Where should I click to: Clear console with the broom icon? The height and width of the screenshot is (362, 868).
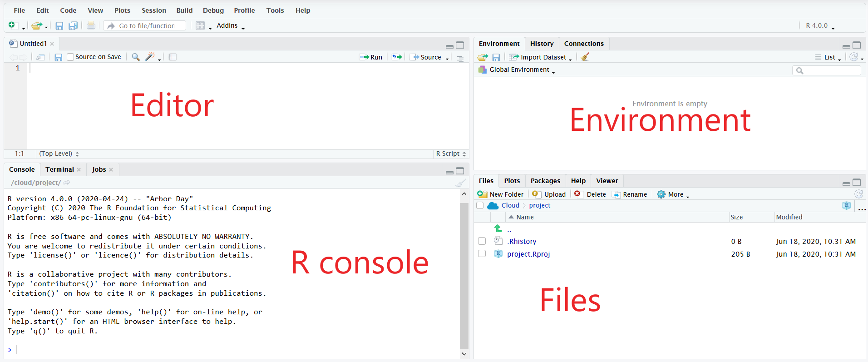[x=460, y=183]
